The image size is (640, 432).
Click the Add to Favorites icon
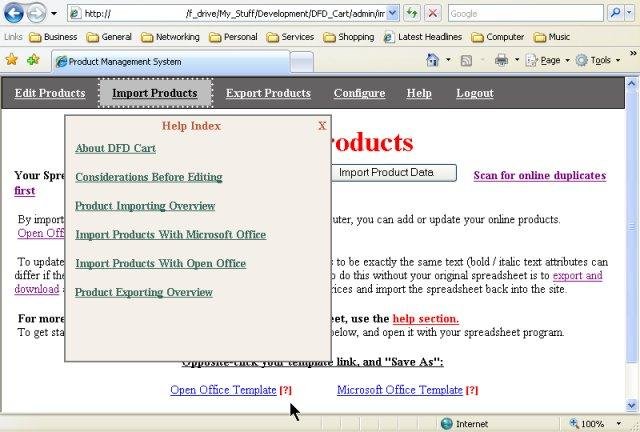click(x=33, y=60)
